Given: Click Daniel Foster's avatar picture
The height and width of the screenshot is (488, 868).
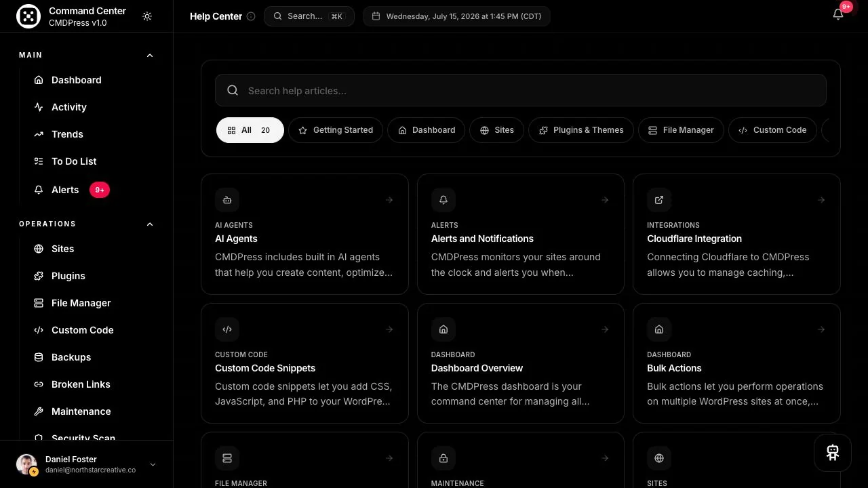Looking at the screenshot, I should click(x=26, y=464).
